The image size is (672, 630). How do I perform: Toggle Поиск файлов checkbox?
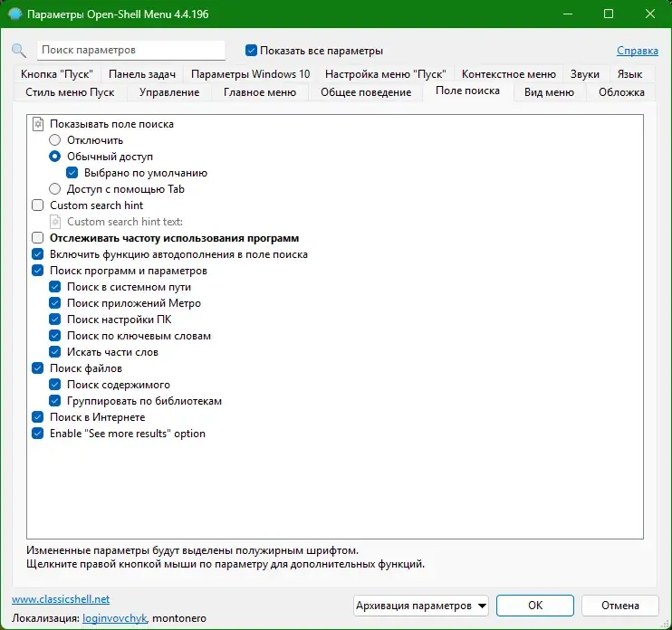38,367
